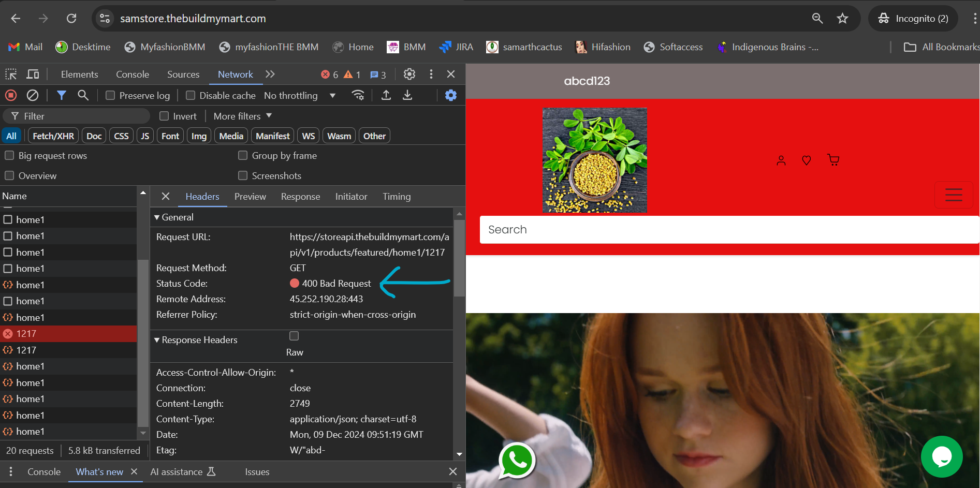Enable Screenshots checkbox

pos(243,175)
